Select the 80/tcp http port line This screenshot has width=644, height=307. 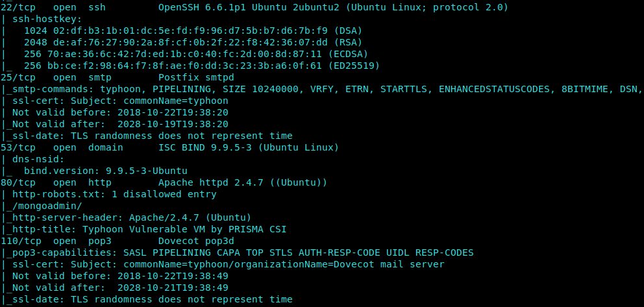164,182
